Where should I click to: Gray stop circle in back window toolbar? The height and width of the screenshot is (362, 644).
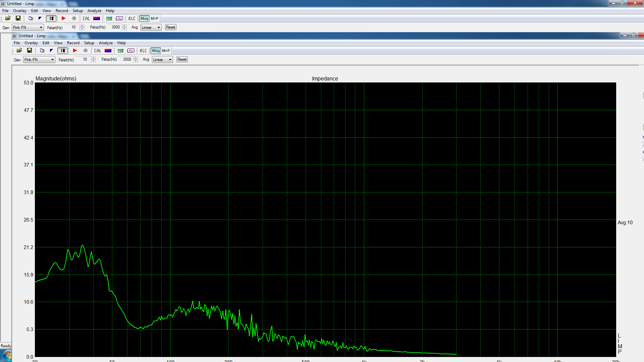[74, 18]
